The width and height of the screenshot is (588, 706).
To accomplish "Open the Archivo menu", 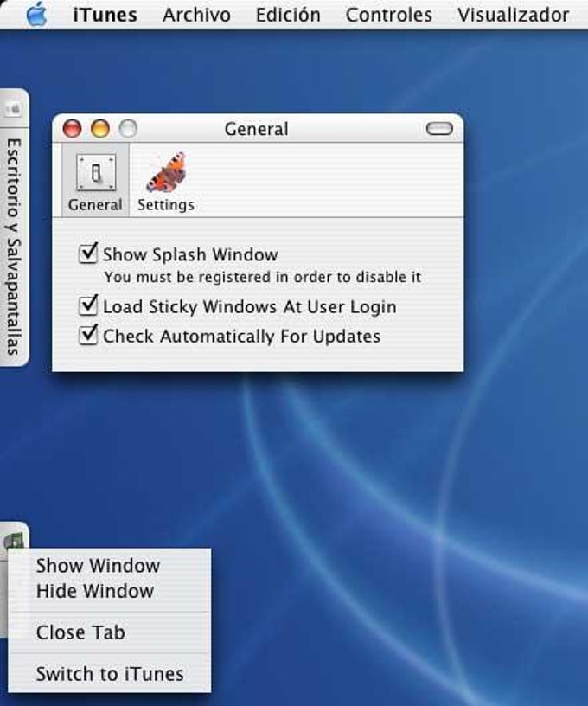I will [x=196, y=15].
